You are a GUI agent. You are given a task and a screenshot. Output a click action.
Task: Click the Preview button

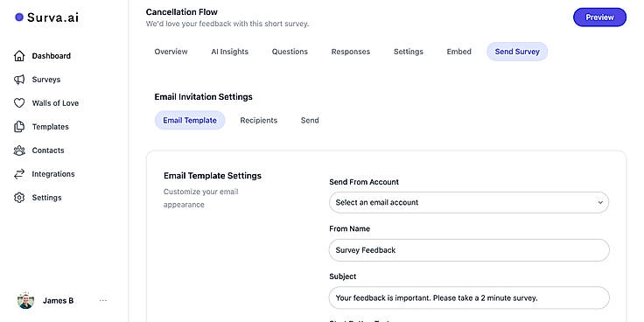point(599,17)
